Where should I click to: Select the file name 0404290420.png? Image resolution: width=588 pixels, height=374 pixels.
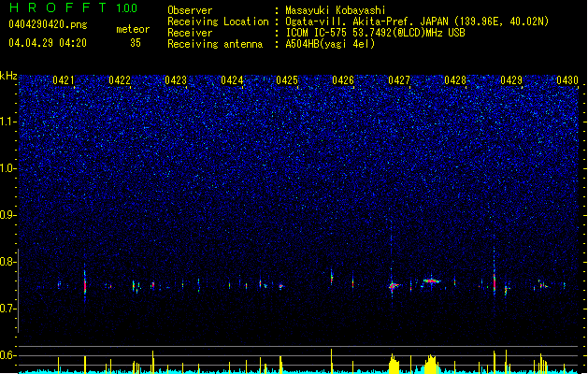(x=48, y=24)
